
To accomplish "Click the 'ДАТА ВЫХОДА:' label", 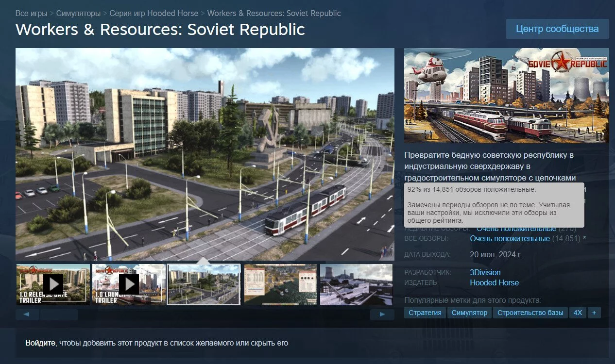I will click(427, 254).
